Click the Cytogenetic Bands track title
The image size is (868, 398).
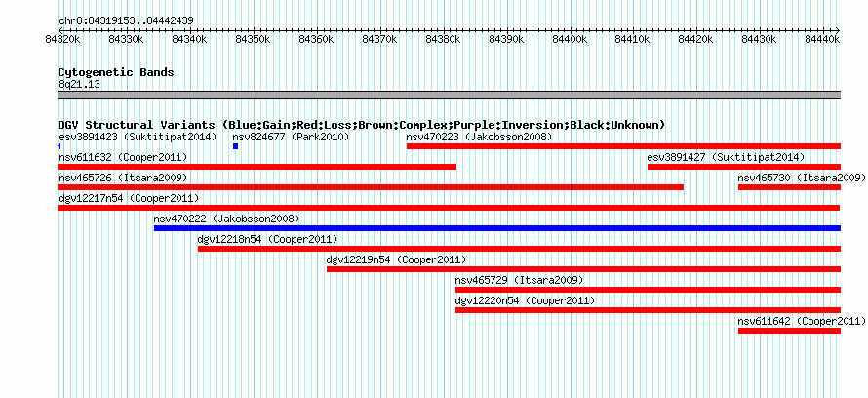pos(116,72)
